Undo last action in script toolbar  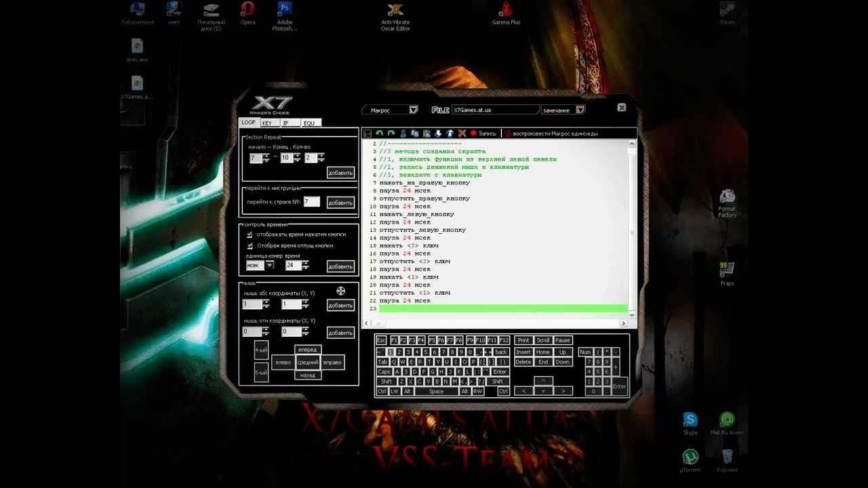(379, 134)
